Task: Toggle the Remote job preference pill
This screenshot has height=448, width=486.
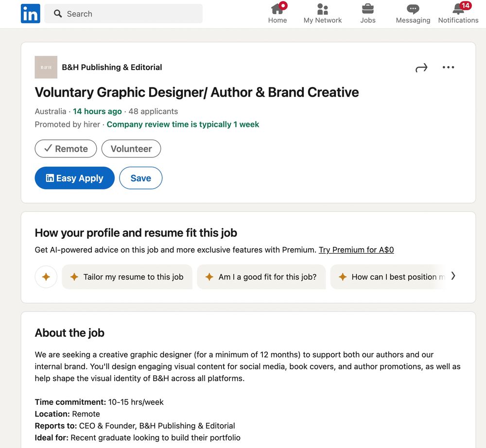Action: pos(66,149)
